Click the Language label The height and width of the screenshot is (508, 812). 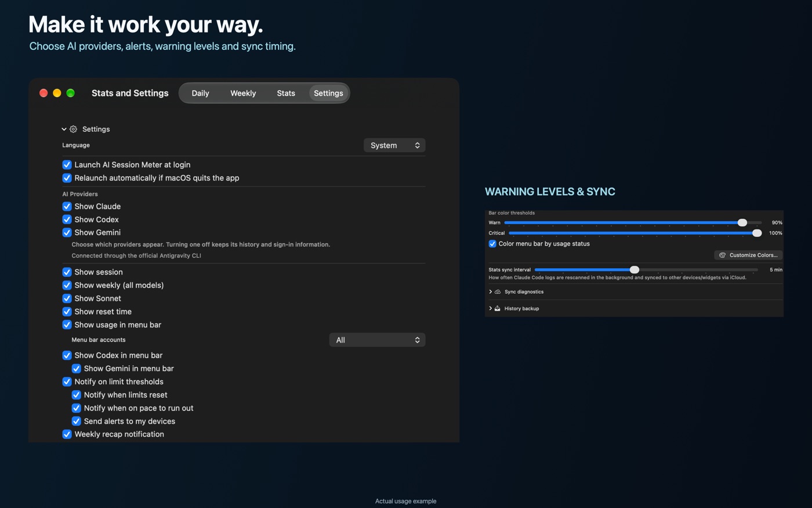coord(76,145)
